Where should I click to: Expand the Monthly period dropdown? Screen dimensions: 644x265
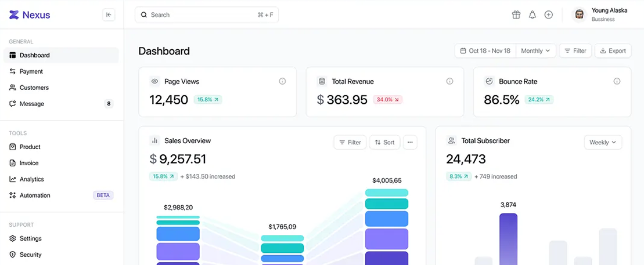pyautogui.click(x=535, y=51)
